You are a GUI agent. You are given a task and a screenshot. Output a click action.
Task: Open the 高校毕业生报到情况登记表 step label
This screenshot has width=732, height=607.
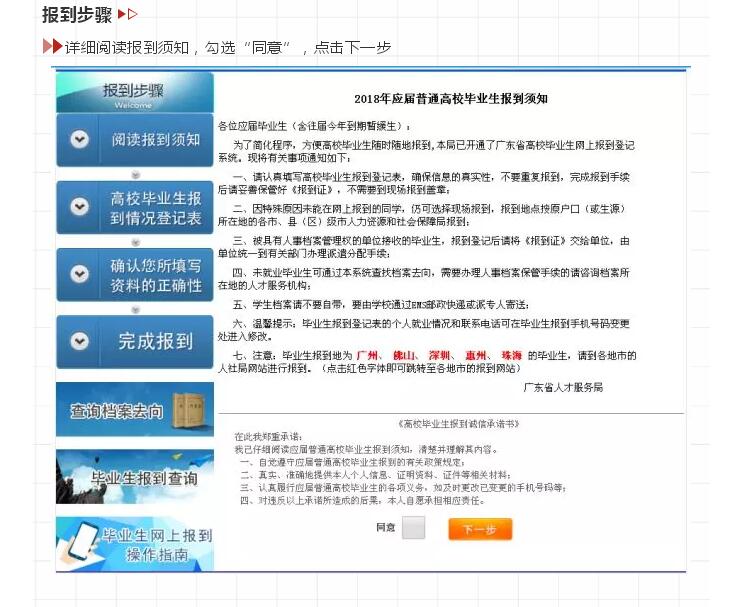[155, 207]
